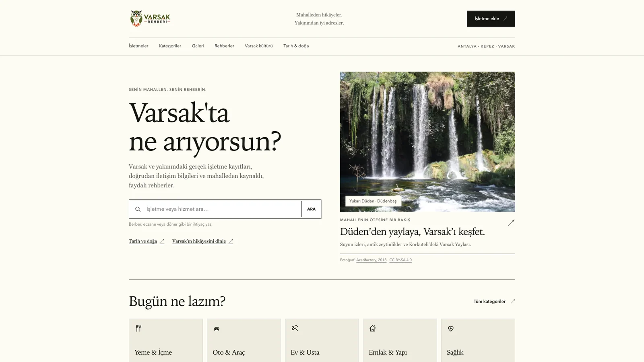Open the Yeme & İçme category card
The height and width of the screenshot is (362, 644).
[166, 340]
